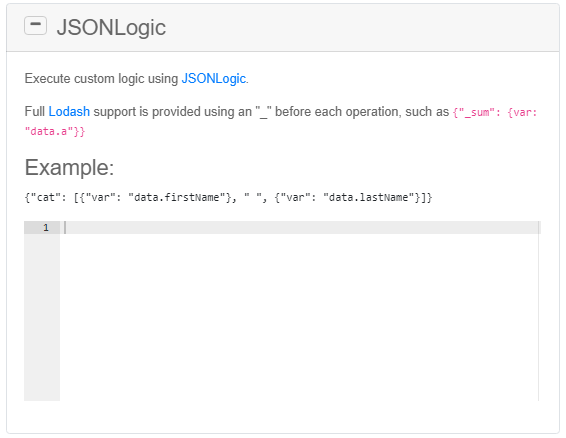566x438 pixels.
Task: Open the Lodash link
Action: tap(69, 112)
